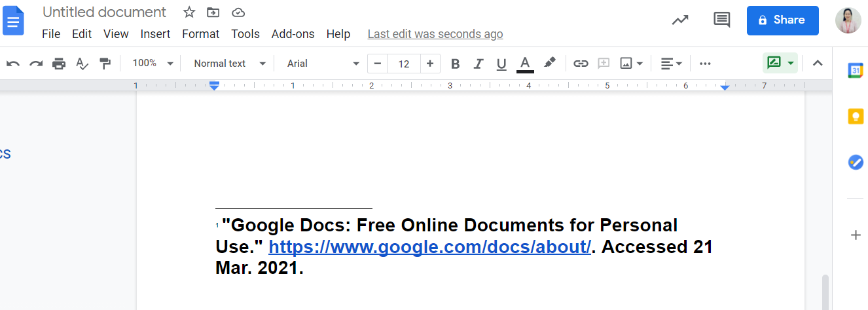Open the Edit menu
This screenshot has height=310, width=868.
(x=82, y=34)
